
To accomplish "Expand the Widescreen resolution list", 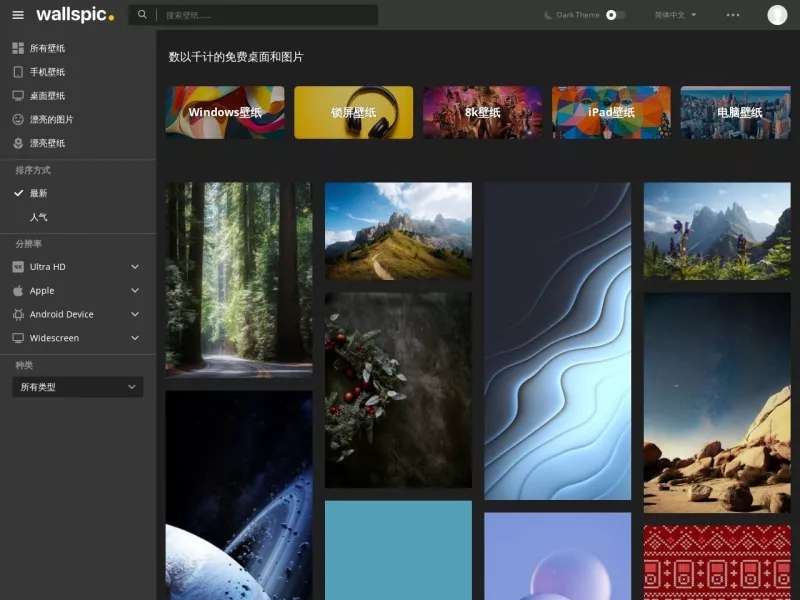I will [x=135, y=338].
